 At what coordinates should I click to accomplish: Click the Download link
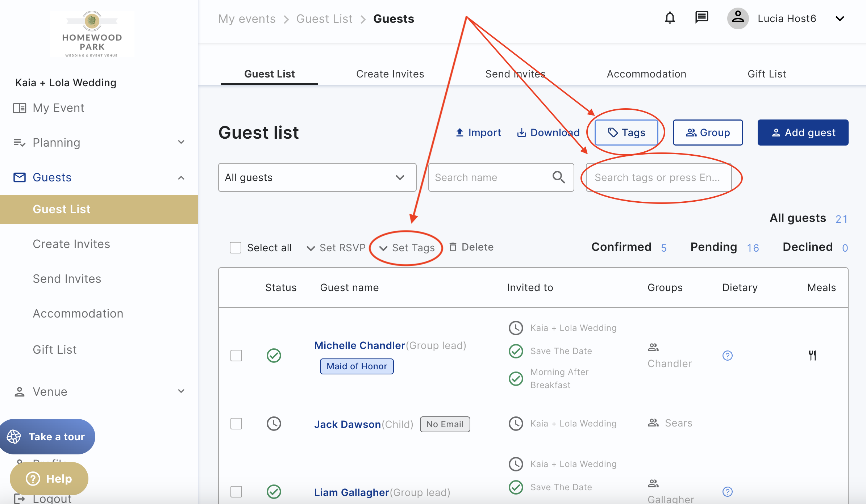[548, 133]
